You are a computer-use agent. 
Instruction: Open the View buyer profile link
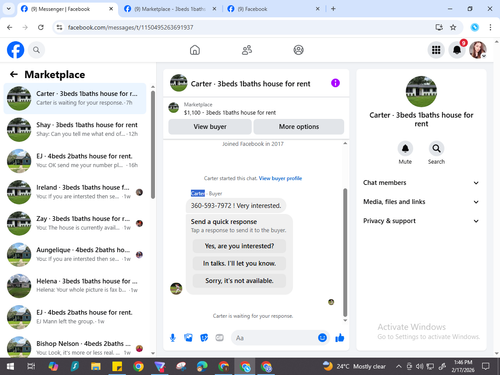pos(280,178)
